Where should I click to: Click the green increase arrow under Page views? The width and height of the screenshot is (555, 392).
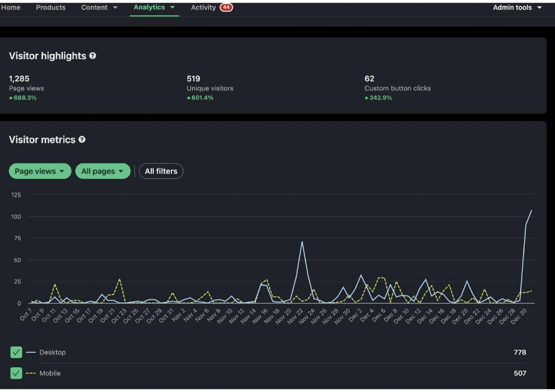(x=12, y=97)
